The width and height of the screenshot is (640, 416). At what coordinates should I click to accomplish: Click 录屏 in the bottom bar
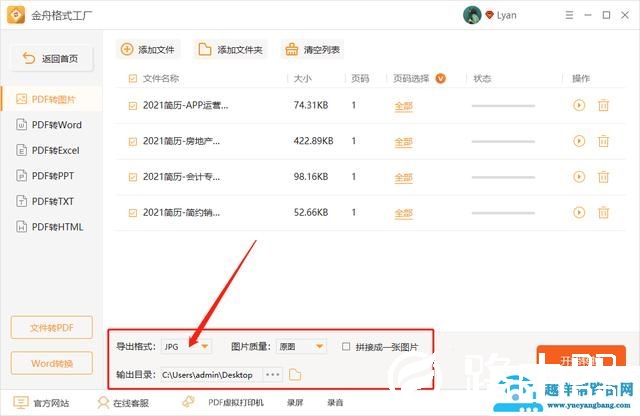point(295,403)
